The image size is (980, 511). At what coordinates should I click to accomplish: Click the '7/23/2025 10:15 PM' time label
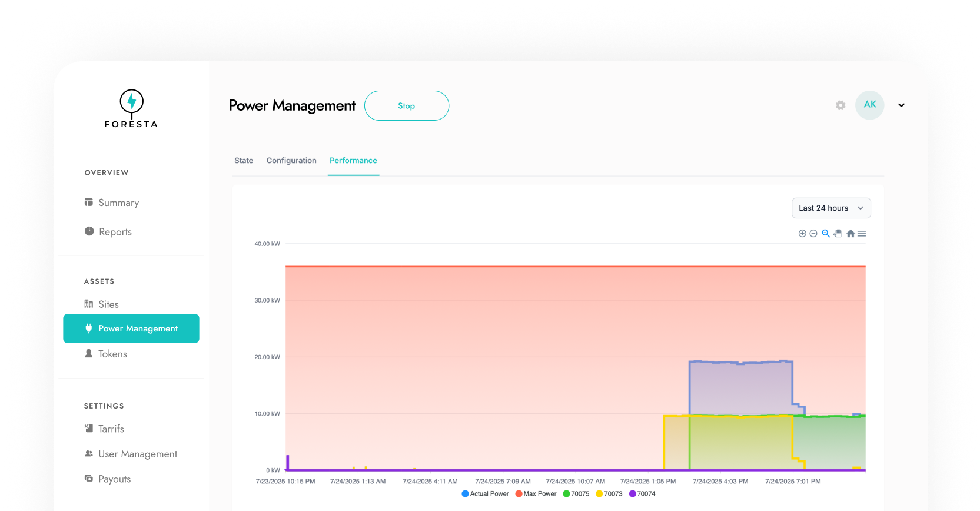tap(285, 482)
